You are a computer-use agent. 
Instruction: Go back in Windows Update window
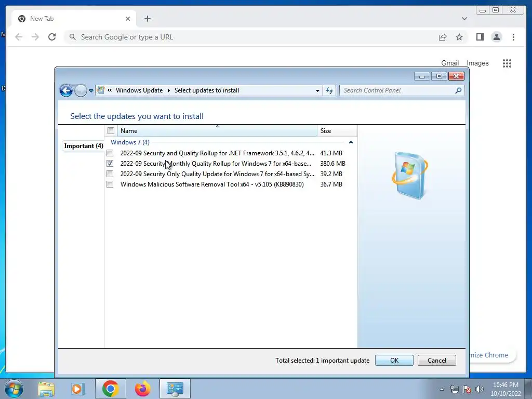tap(66, 90)
